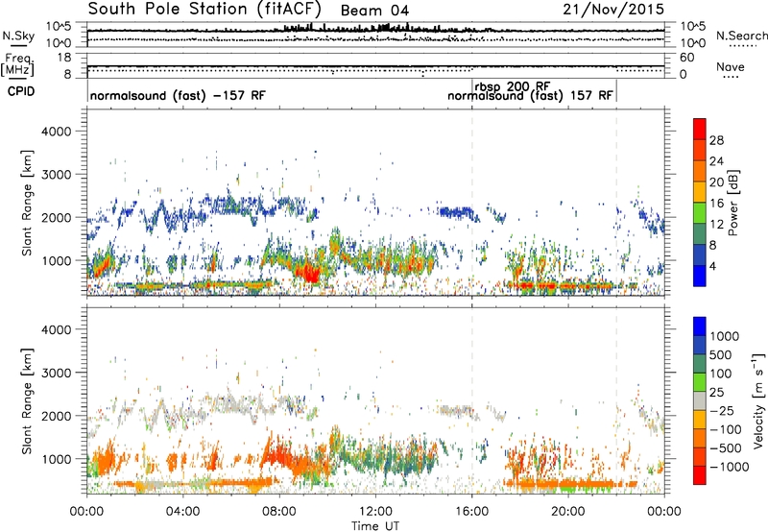768x532 pixels.
Task: Click the 'CPID' row label
Action: click(x=21, y=91)
